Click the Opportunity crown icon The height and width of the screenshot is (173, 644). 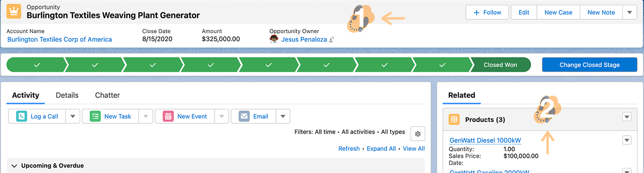point(14,12)
